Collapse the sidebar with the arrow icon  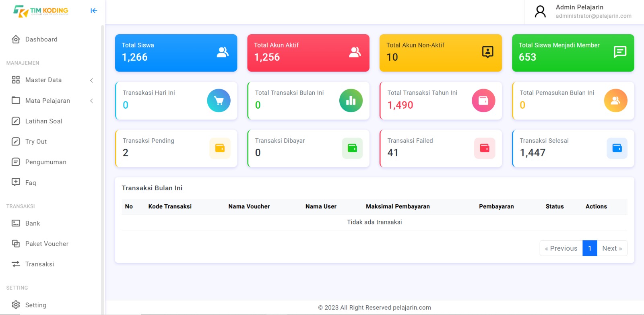tap(94, 11)
